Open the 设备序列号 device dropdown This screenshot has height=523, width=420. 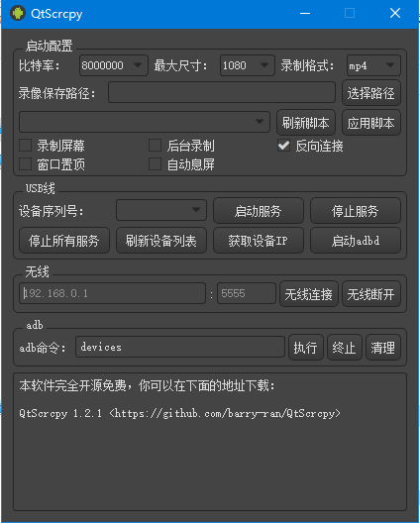click(161, 210)
